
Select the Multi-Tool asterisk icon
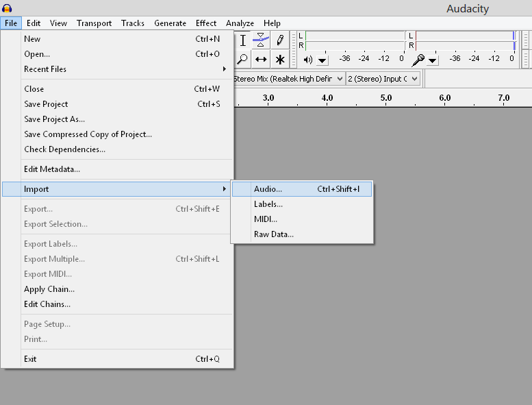pyautogui.click(x=280, y=60)
